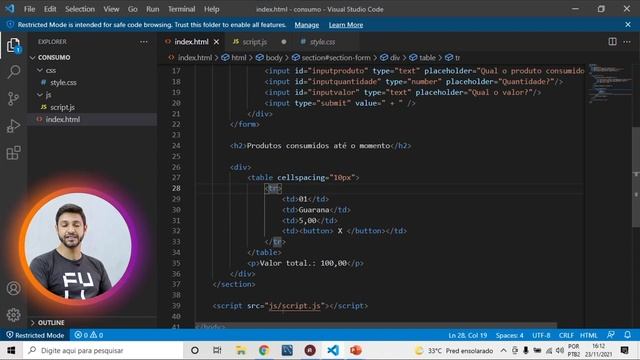
Task: Click the Windows Start button
Action: pos(11,350)
